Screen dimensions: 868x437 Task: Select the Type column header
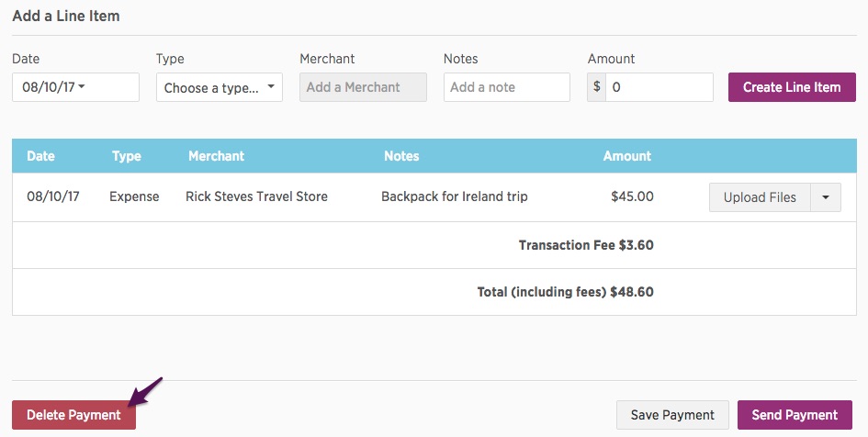pos(126,156)
